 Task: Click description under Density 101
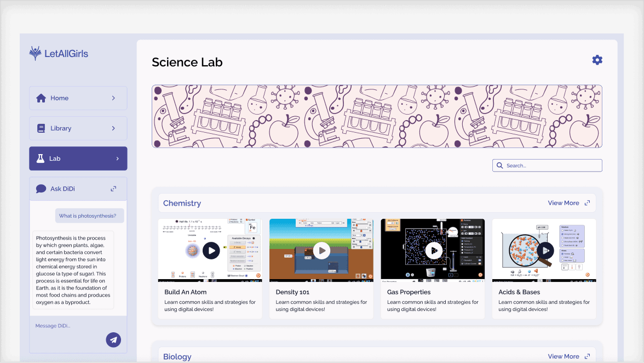pos(321,305)
